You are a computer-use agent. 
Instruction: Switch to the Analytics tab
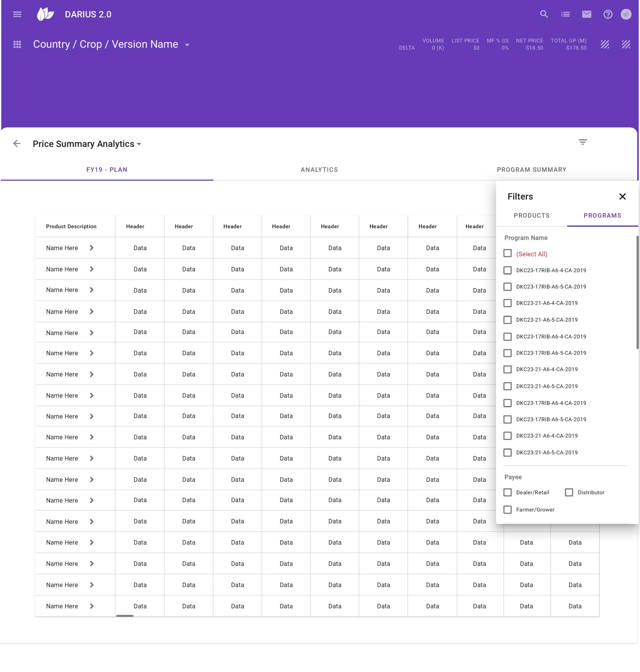tap(319, 170)
